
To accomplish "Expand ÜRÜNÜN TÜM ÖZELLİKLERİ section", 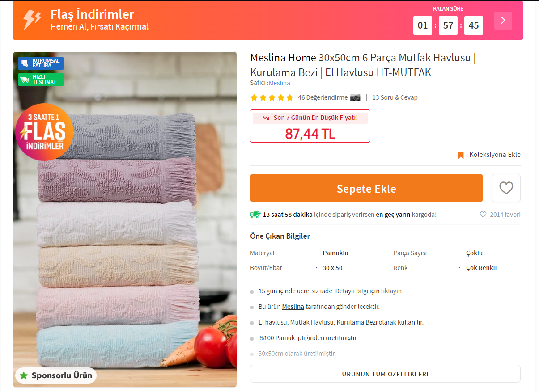I will click(x=385, y=374).
